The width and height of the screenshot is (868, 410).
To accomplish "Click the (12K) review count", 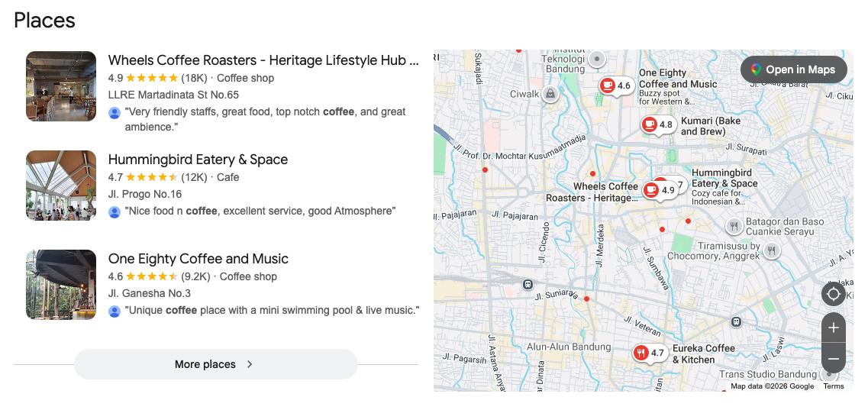I will tap(194, 178).
